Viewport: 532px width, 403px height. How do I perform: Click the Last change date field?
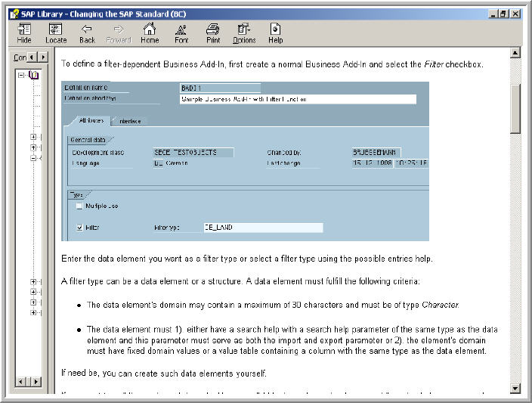[373, 163]
